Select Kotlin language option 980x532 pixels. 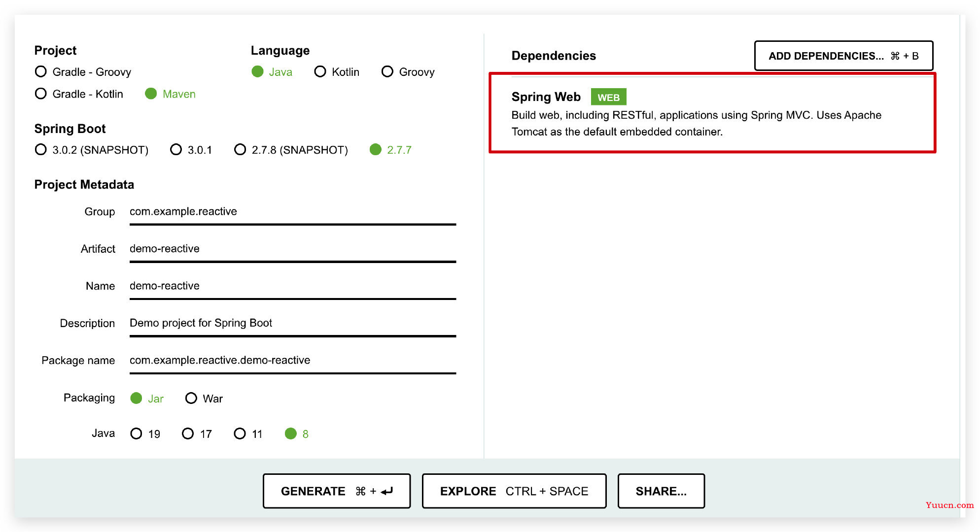click(x=337, y=72)
